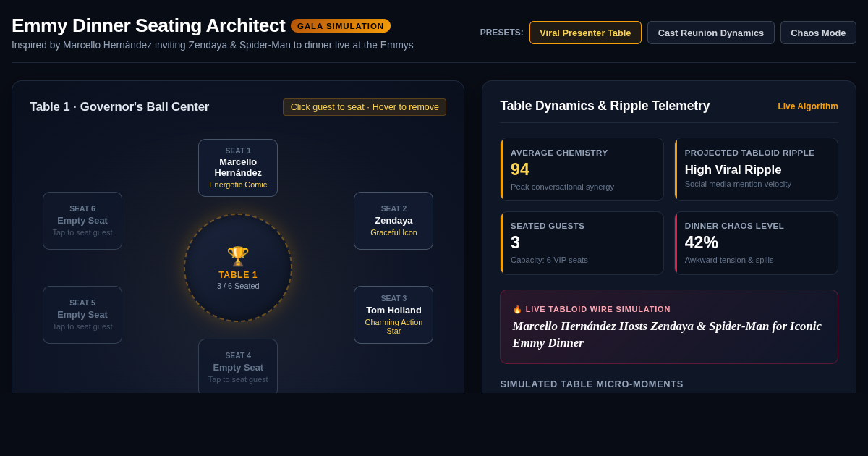Open the Projected Tabloid Ripple card
Screen dimensions: 868x456
756,169
